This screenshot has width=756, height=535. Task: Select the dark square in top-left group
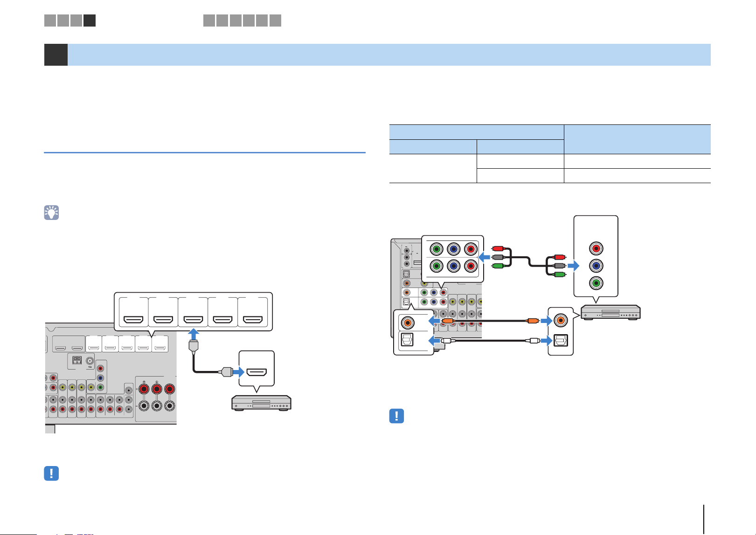(90, 20)
